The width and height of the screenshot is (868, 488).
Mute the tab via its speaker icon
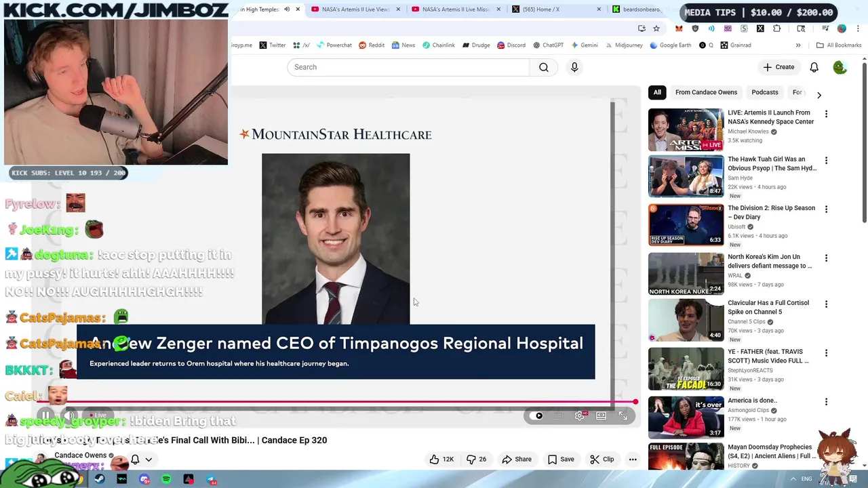[x=287, y=9]
